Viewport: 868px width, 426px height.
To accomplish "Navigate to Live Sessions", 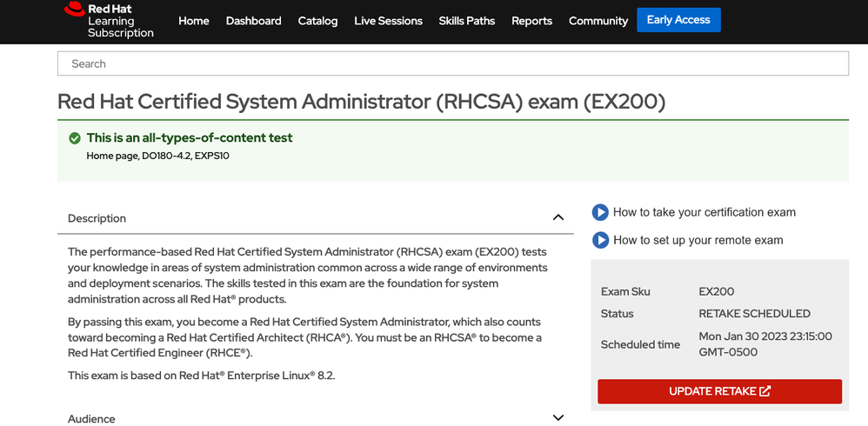I will (x=388, y=21).
